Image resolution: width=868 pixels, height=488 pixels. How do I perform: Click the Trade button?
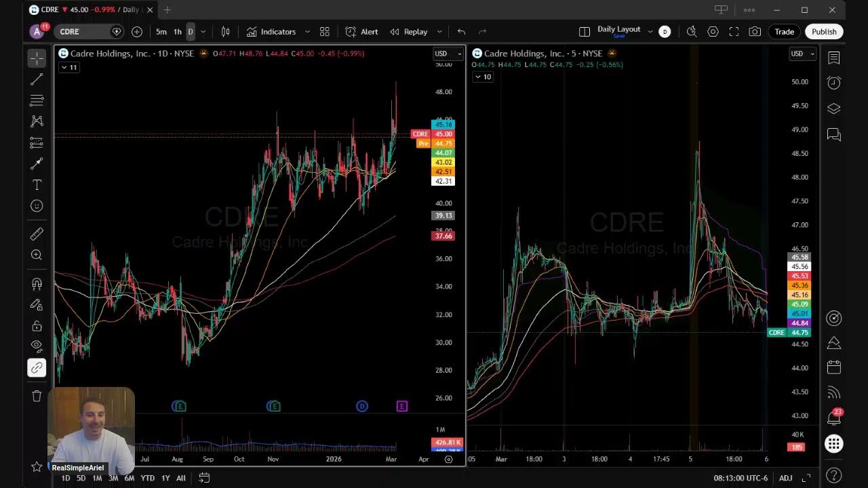coord(785,32)
